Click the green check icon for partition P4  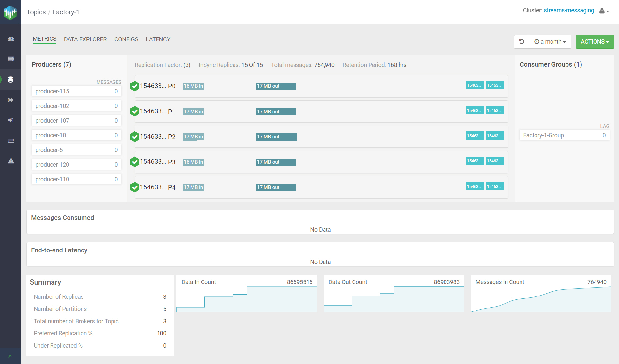(135, 187)
